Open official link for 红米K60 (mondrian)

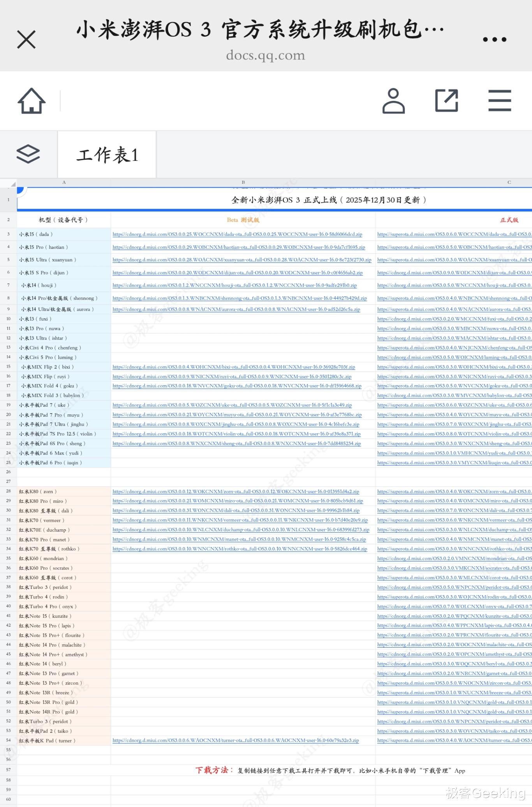click(x=454, y=559)
